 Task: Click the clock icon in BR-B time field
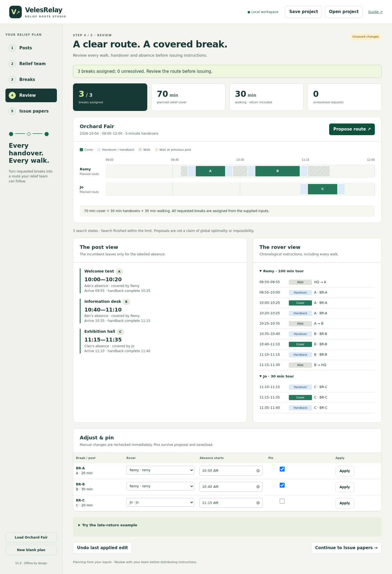(258, 487)
